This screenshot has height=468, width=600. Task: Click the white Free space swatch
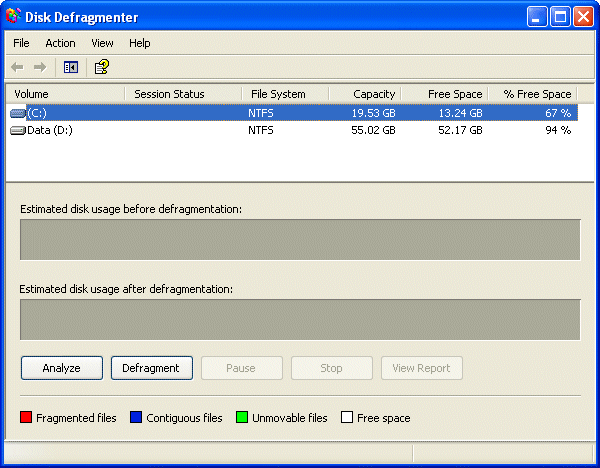tap(347, 417)
